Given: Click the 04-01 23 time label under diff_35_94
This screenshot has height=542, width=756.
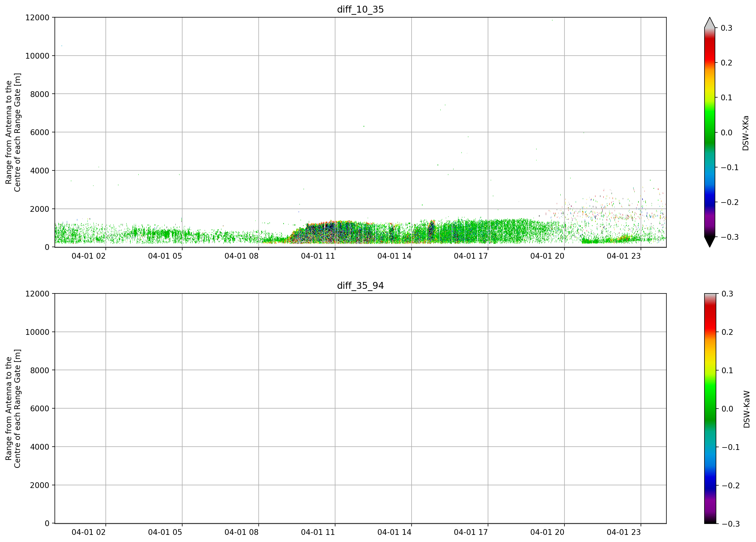Looking at the screenshot, I should click(624, 532).
